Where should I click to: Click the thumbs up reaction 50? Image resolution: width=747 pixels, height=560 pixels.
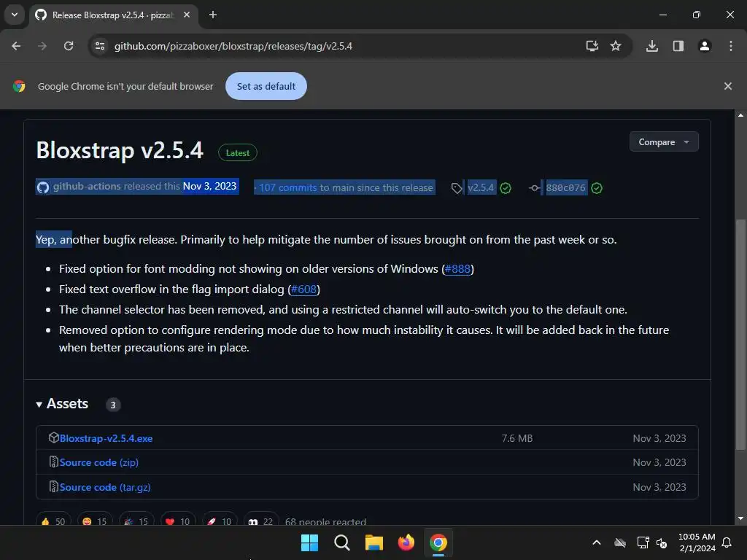tap(53, 521)
